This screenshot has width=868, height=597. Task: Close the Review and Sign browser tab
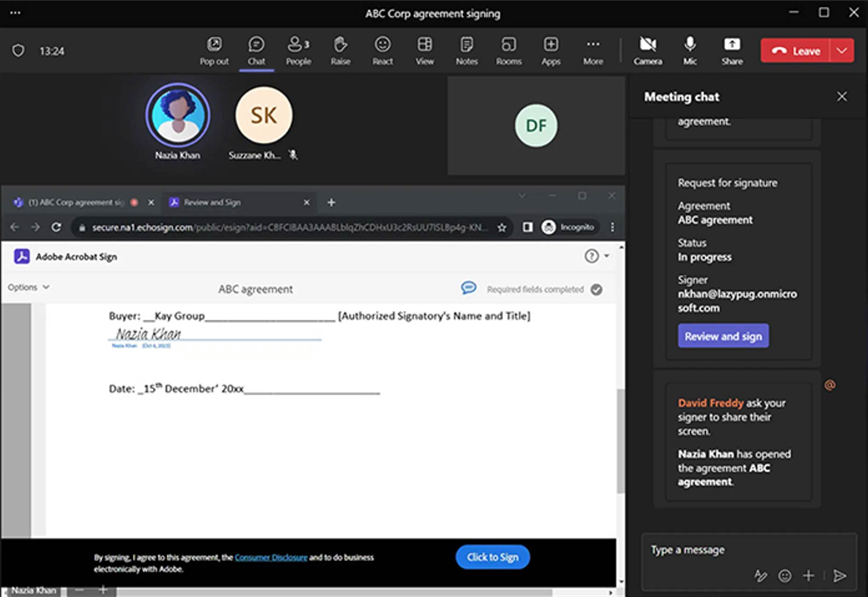(x=307, y=202)
